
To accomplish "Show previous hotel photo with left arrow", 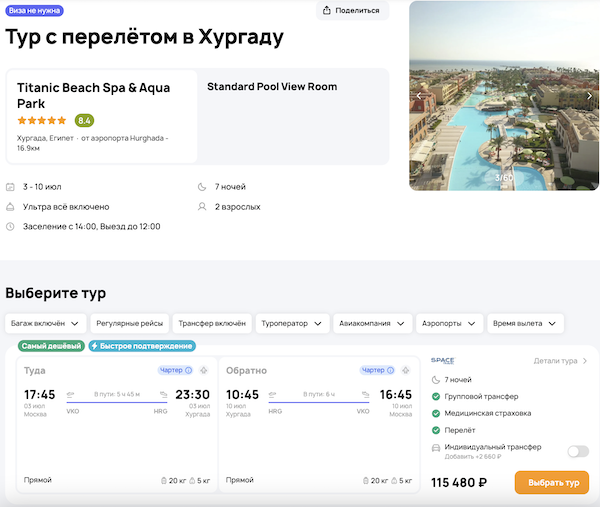I will click(x=420, y=96).
